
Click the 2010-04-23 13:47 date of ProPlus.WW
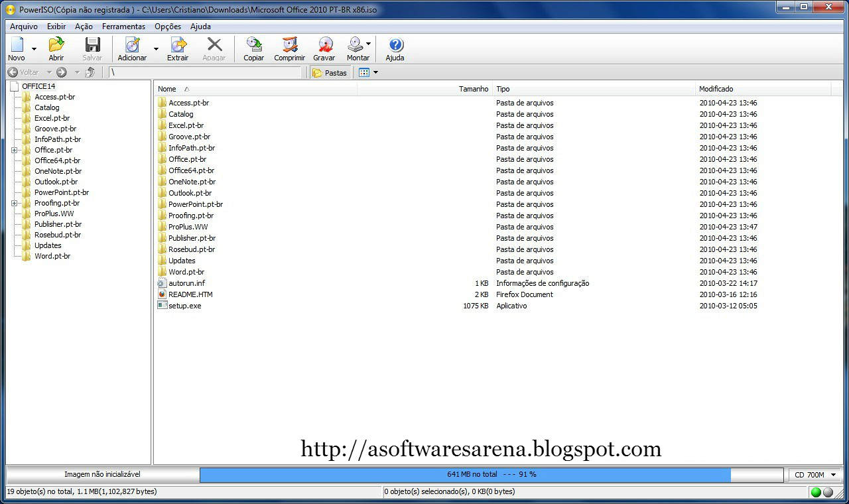[728, 227]
